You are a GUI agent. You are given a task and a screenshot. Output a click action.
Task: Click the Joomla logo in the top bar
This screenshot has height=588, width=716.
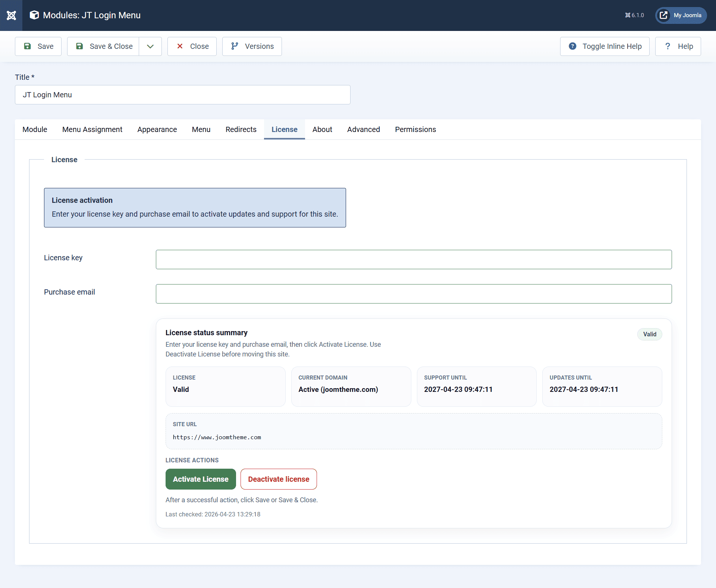pos(11,15)
